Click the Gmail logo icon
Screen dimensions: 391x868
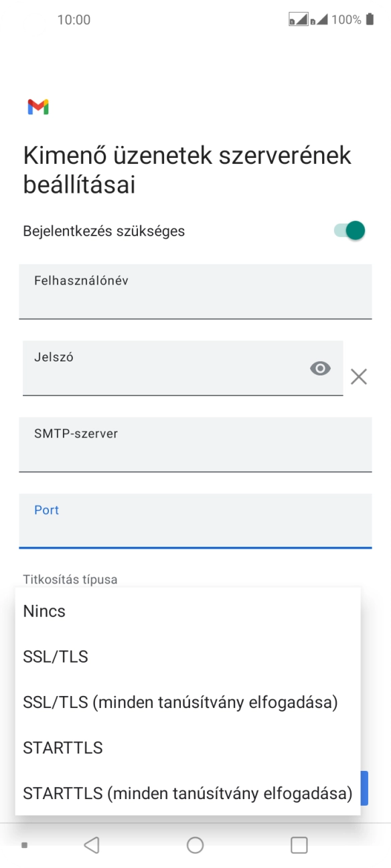(37, 106)
